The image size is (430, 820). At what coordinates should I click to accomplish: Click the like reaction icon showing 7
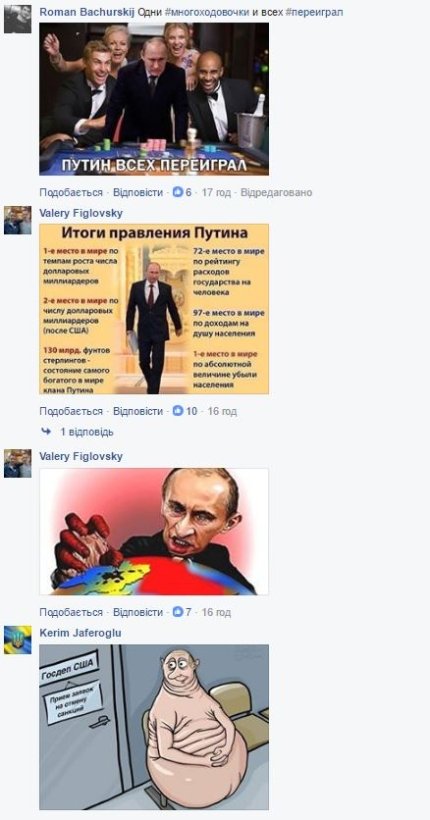178,612
